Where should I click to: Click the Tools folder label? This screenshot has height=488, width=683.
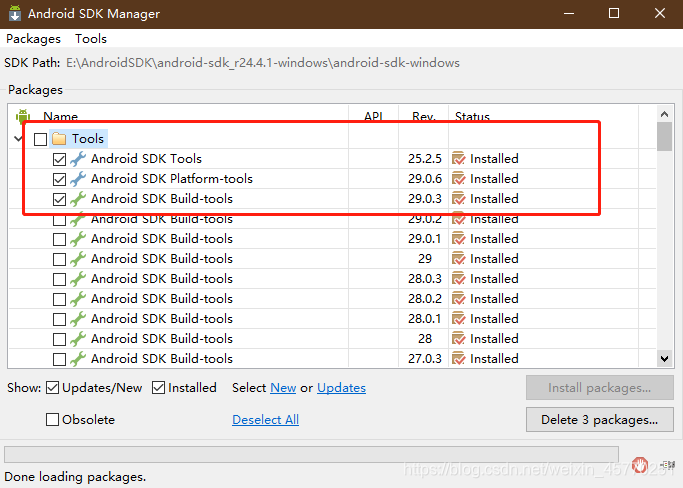click(x=88, y=139)
